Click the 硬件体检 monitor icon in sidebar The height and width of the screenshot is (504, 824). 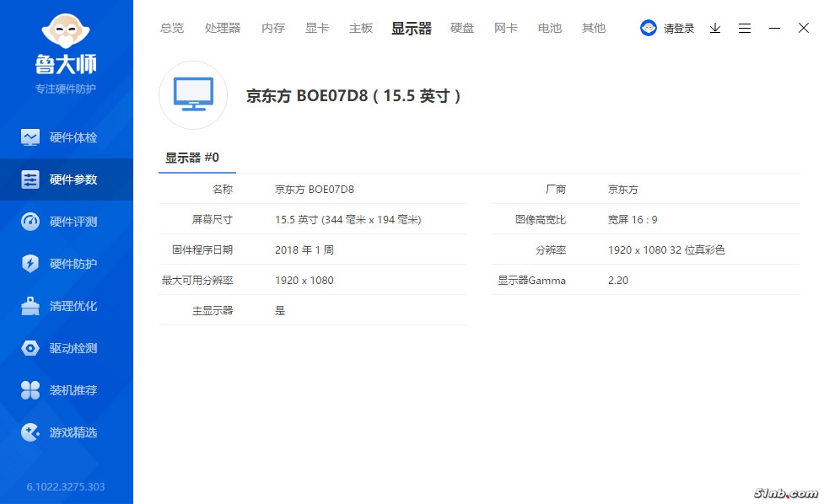click(x=30, y=137)
